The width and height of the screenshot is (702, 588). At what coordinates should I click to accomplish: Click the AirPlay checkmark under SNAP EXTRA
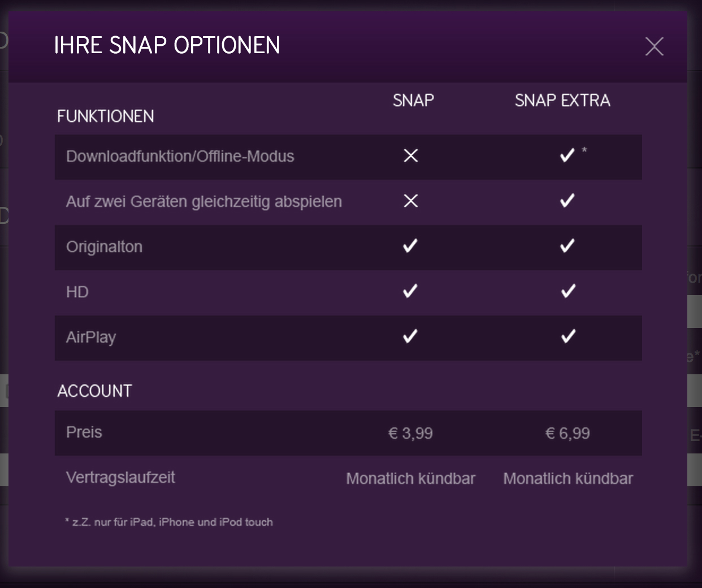(567, 336)
